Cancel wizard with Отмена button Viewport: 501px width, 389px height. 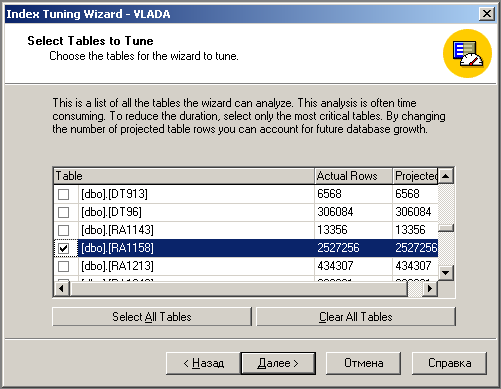[x=363, y=363]
